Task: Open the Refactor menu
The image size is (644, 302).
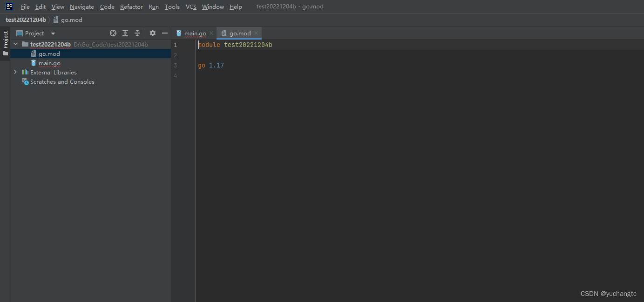Action: pyautogui.click(x=131, y=7)
